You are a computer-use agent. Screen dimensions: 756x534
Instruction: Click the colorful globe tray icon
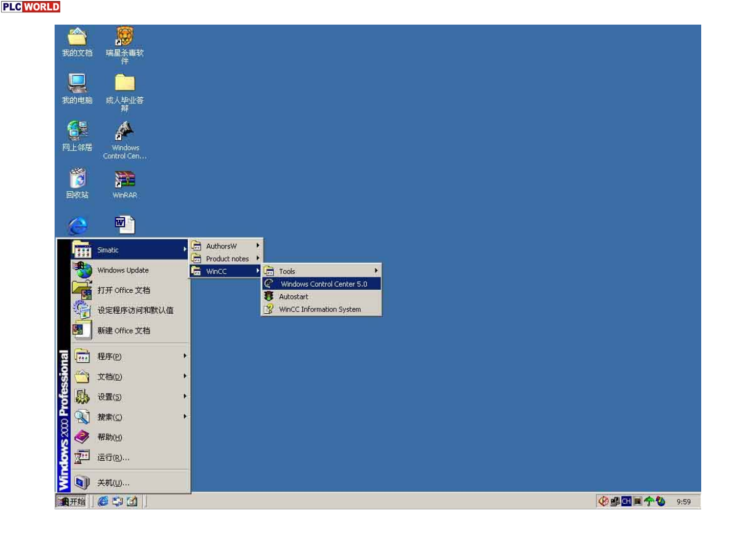coord(661,501)
